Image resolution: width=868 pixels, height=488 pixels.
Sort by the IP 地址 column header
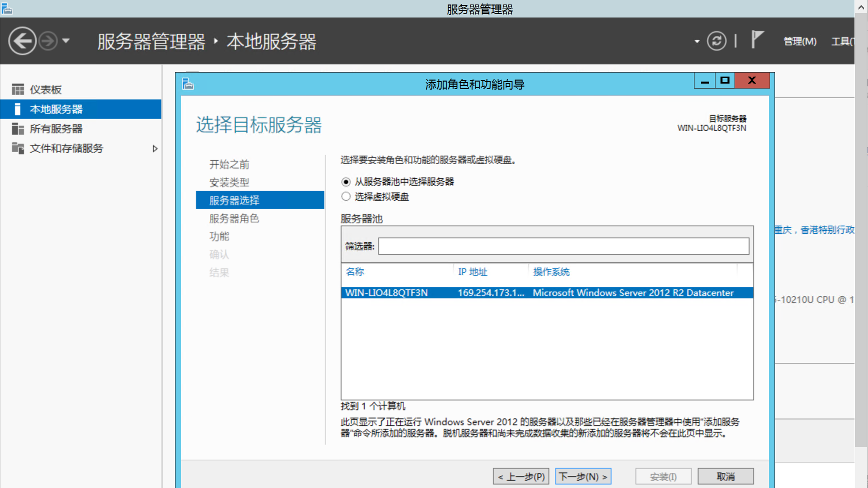pos(472,272)
